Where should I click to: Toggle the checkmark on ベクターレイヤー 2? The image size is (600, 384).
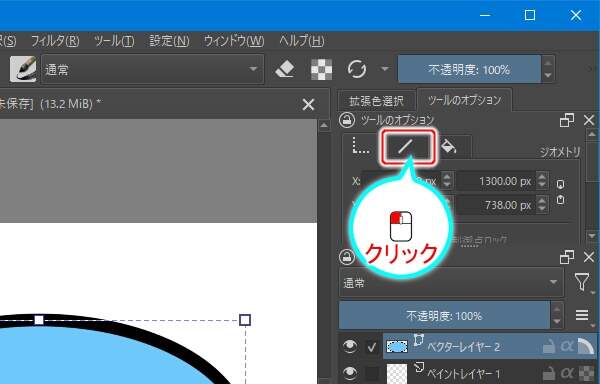click(x=372, y=347)
